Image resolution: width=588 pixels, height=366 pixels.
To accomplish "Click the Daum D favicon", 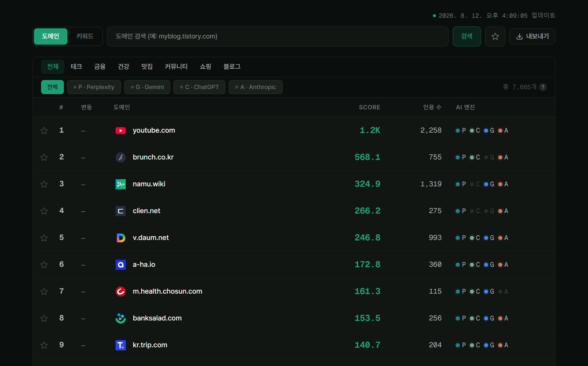I will point(121,238).
